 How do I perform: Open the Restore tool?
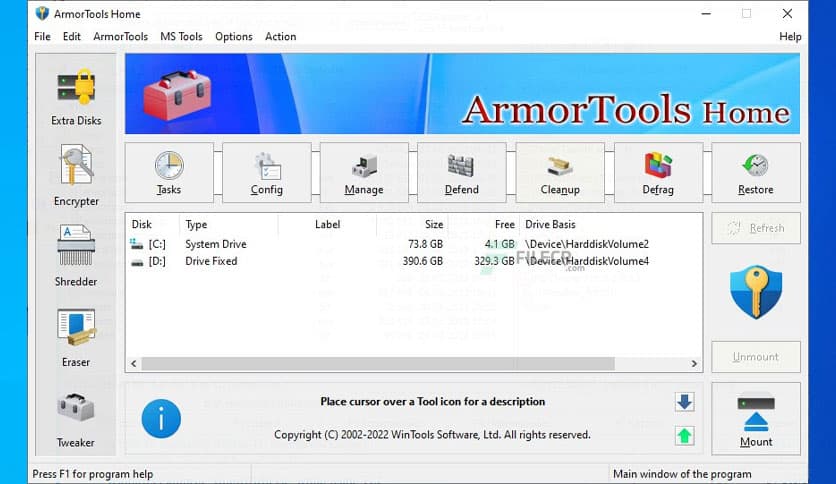point(755,173)
